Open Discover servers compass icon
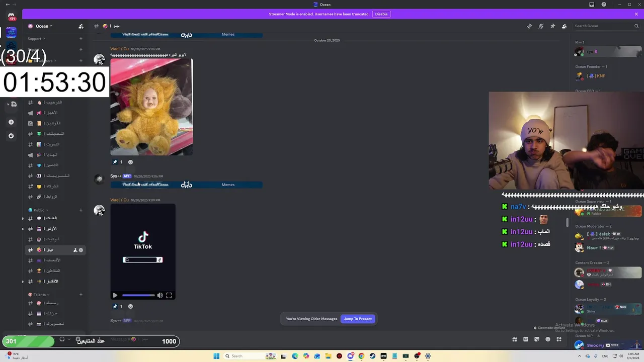This screenshot has height=362, width=644. point(11,136)
